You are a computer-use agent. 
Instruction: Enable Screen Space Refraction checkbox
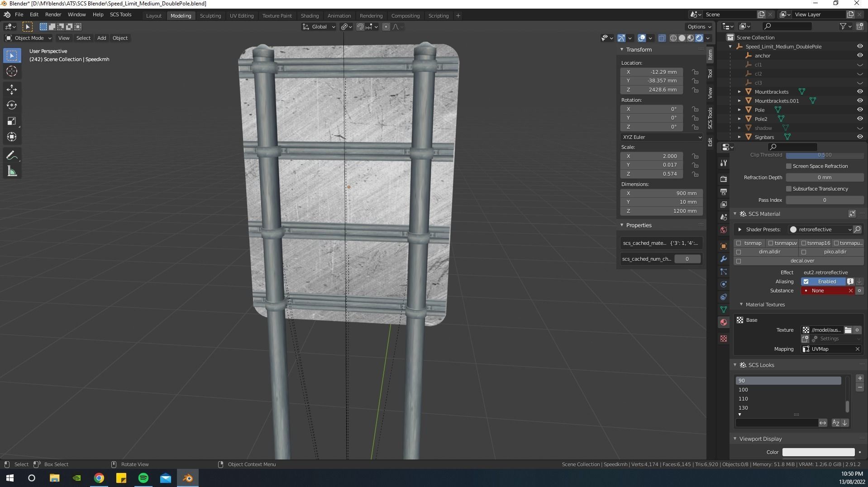[789, 166]
